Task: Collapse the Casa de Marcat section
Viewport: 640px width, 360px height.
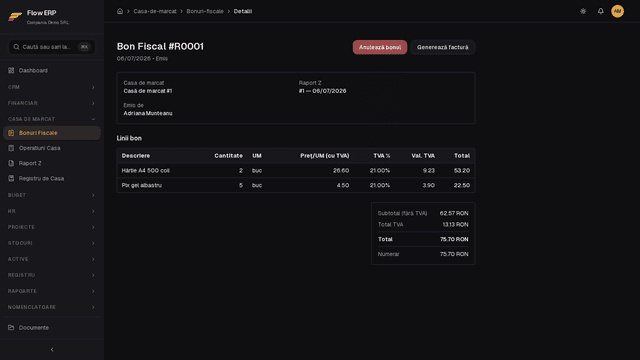Action: (52, 119)
